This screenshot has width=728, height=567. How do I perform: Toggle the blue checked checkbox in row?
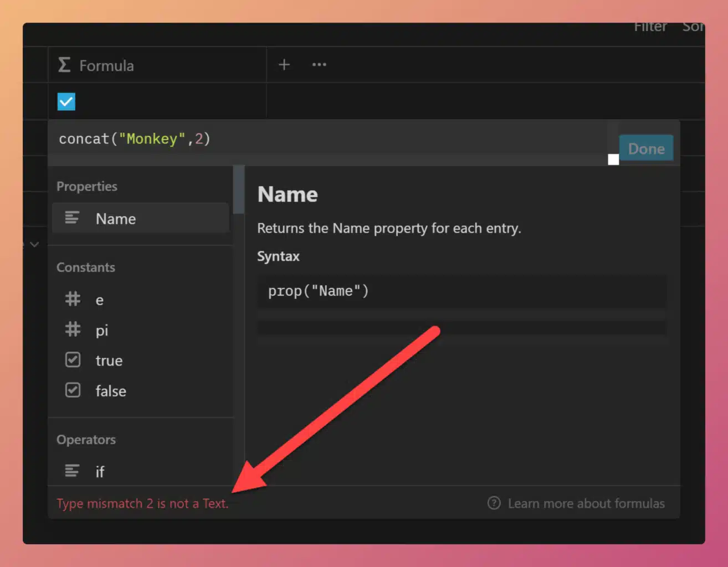click(x=66, y=102)
